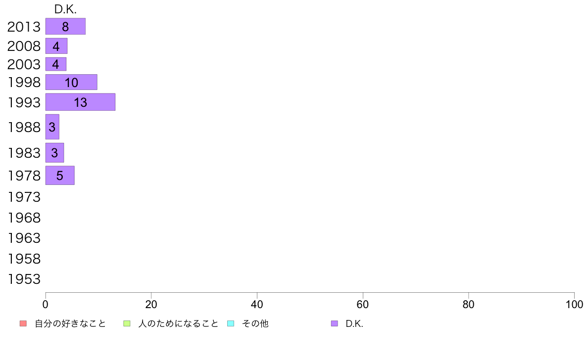This screenshot has height=364, width=588.
Task: Click the 40 tick on x-axis
Action: click(x=257, y=304)
